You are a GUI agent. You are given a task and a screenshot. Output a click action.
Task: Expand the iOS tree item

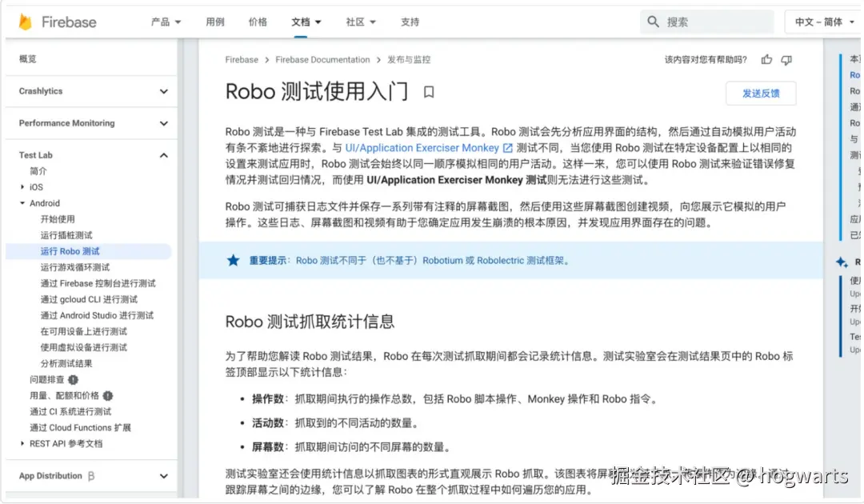(24, 186)
